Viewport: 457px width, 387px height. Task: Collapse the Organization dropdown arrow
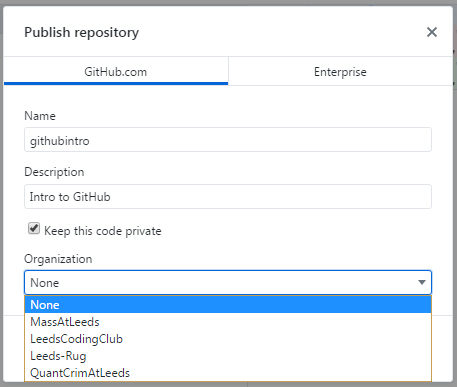click(x=422, y=282)
